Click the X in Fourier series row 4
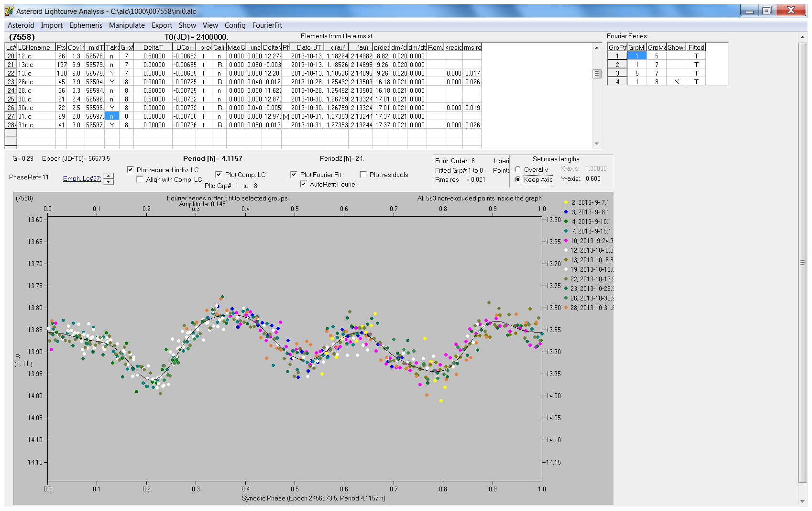Screen dimensions: 812x511 [x=676, y=82]
